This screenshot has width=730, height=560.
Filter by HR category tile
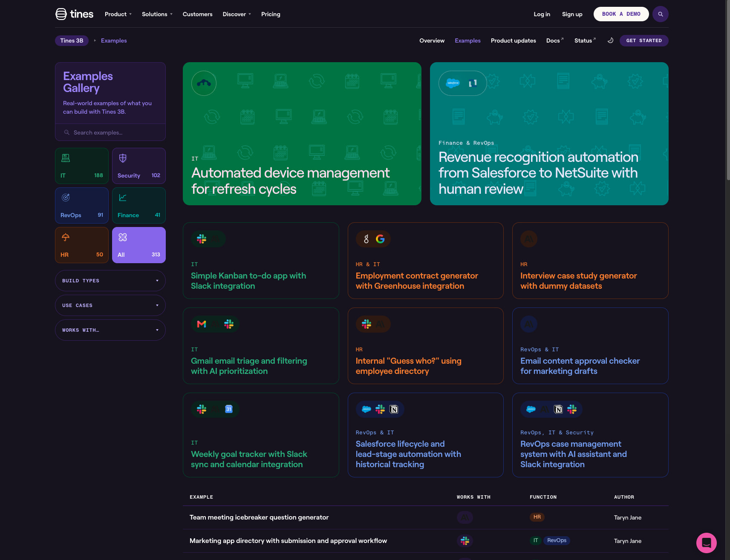click(82, 245)
